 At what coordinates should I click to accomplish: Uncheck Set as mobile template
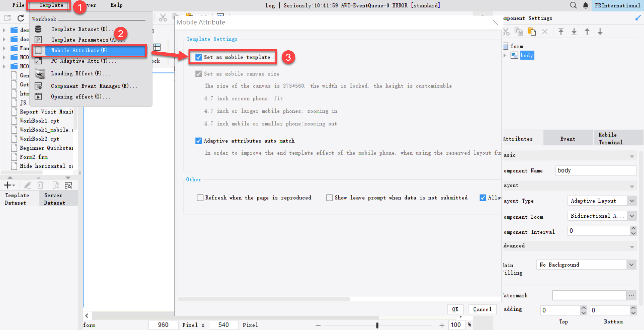click(x=198, y=57)
